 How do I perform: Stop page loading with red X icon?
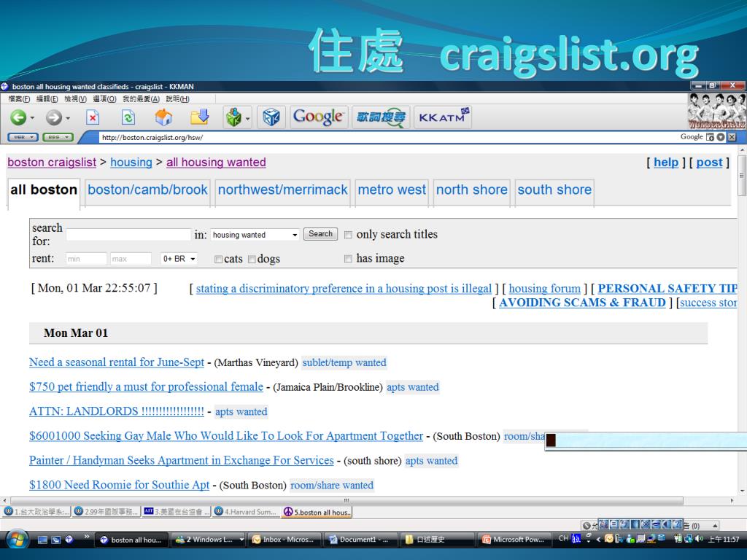[x=93, y=117]
